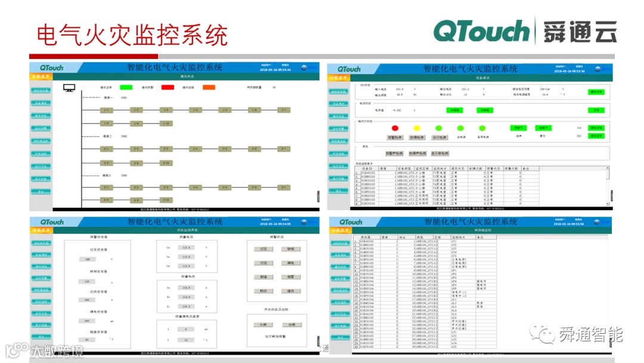This screenshot has width=644, height=363.
Task: Click the last sidebar button on 状态监测界面 screen
Action: (41, 337)
